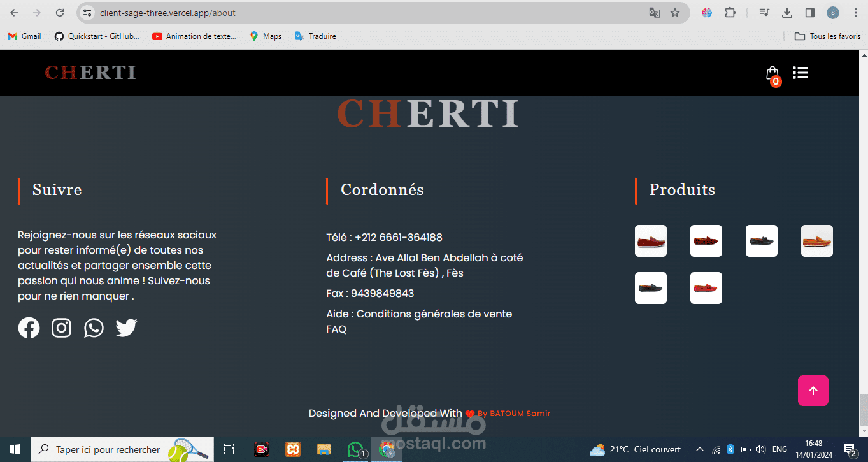Click the Fax : 9439849843 text
The width and height of the screenshot is (868, 462).
tap(370, 293)
